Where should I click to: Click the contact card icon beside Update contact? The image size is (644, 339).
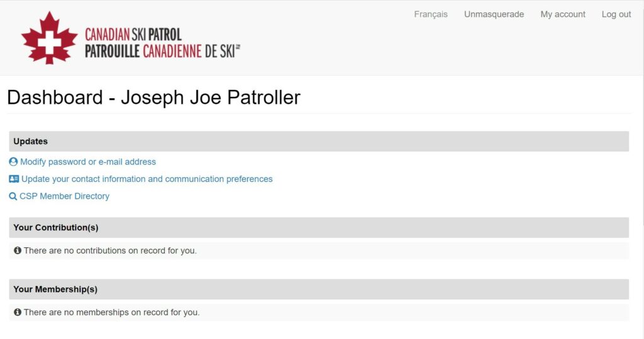click(14, 179)
